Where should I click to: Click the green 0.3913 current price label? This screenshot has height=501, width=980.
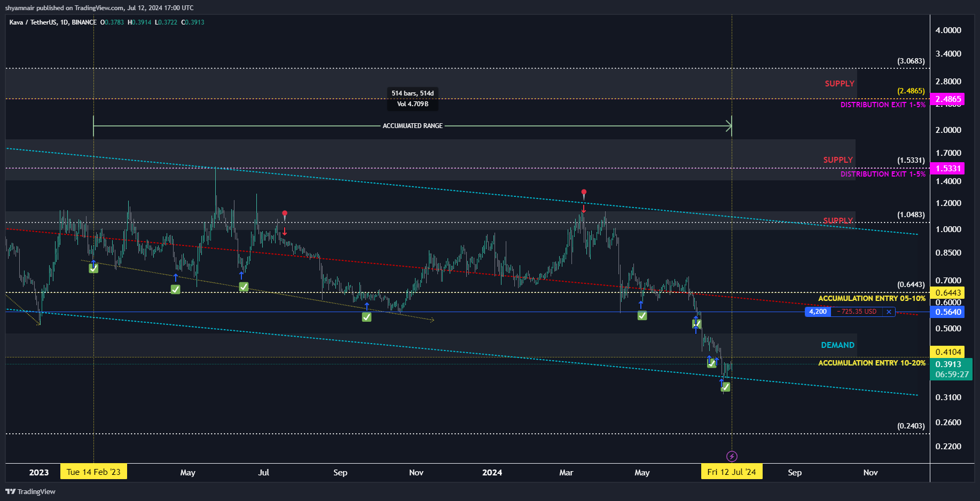951,369
